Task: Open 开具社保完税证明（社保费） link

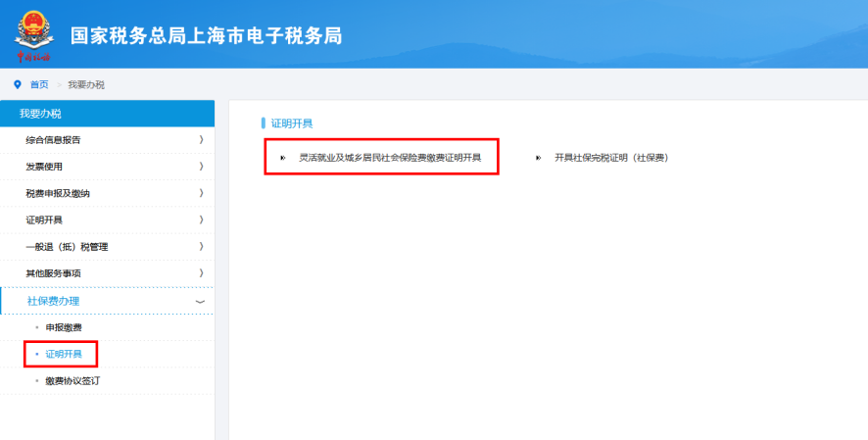Action: (x=610, y=157)
